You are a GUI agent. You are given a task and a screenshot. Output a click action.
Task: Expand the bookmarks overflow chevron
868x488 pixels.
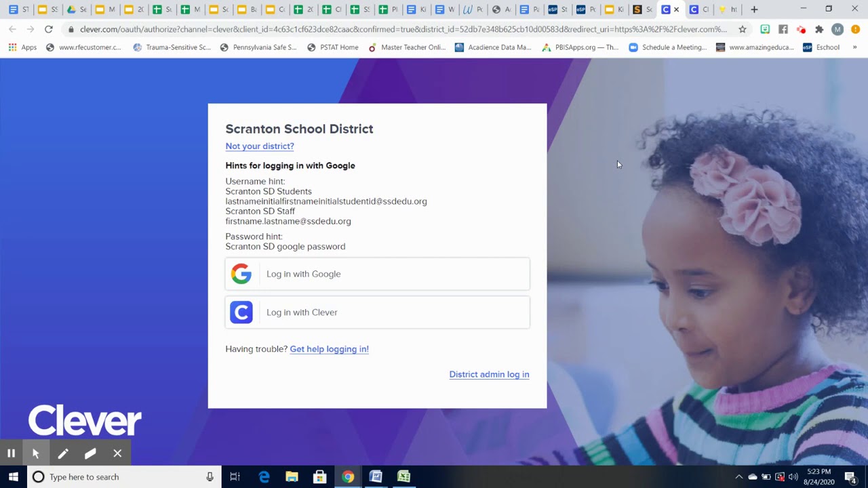click(854, 47)
